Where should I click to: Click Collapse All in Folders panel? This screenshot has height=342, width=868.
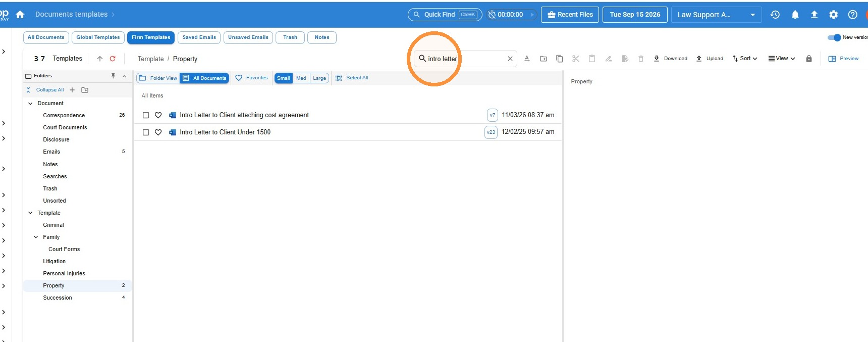tap(45, 90)
